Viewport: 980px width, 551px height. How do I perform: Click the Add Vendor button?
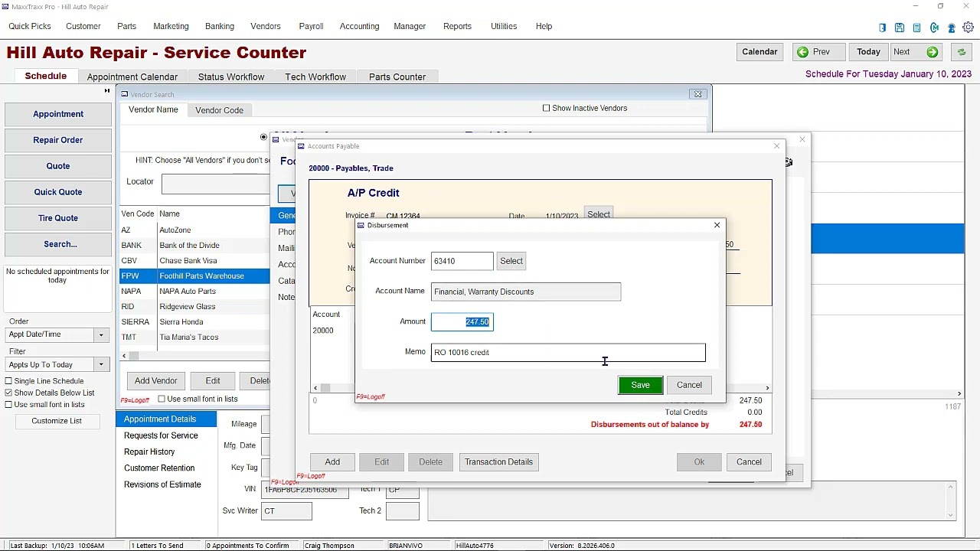[x=155, y=380]
